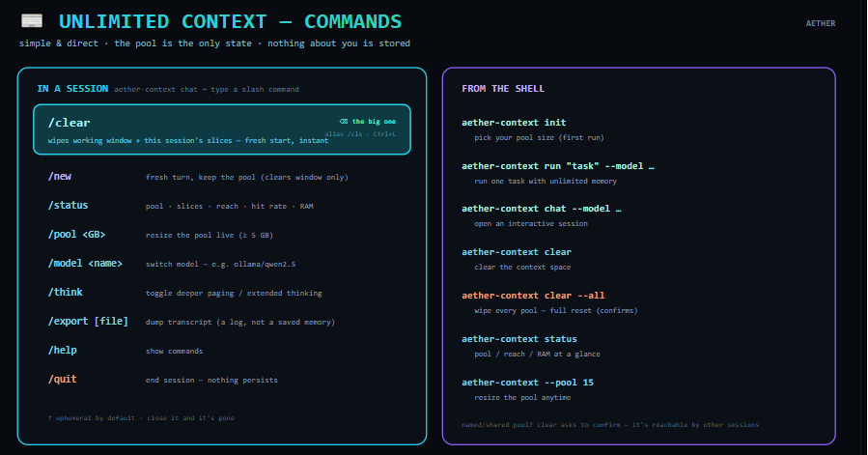Click the backspace icon next to 'the big one'
868x455 pixels.
tap(343, 122)
